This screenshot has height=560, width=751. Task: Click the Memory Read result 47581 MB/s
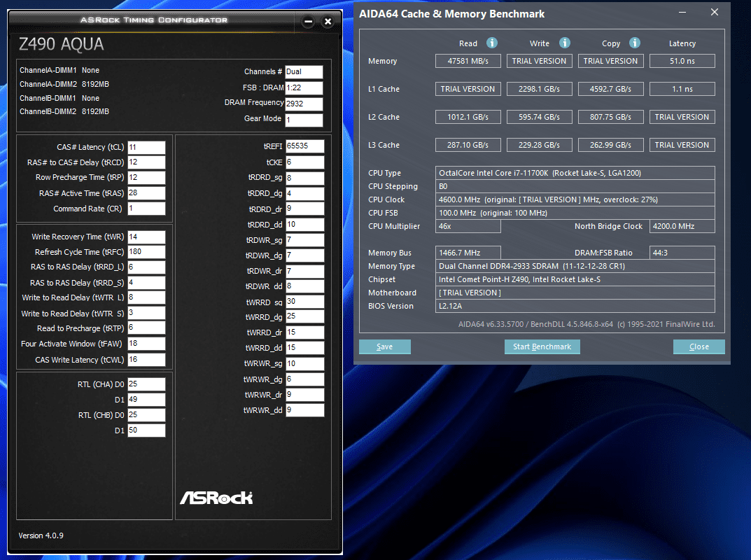pyautogui.click(x=468, y=61)
